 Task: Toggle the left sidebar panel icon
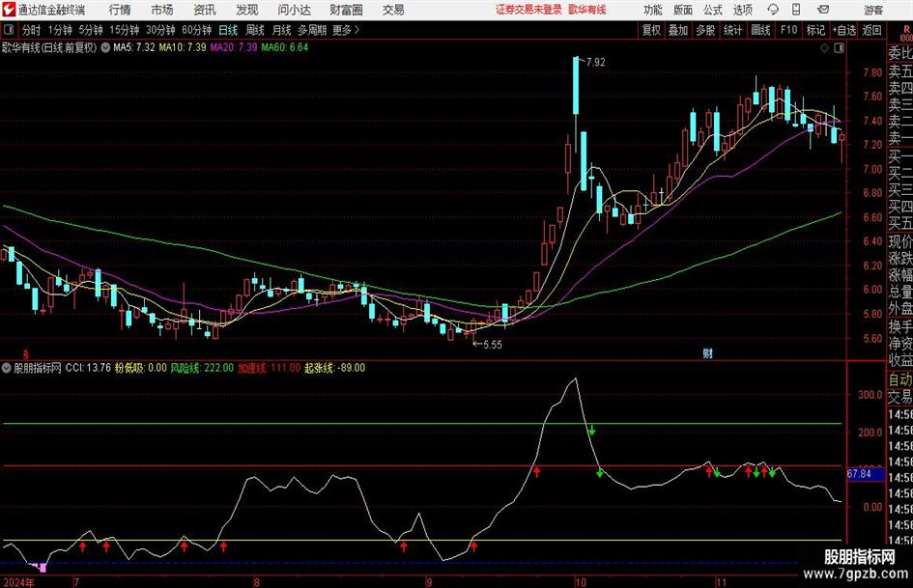click(x=8, y=30)
